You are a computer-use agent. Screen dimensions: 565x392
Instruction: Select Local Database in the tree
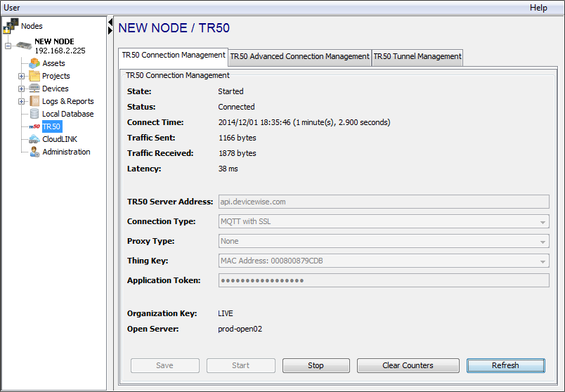[x=67, y=114]
